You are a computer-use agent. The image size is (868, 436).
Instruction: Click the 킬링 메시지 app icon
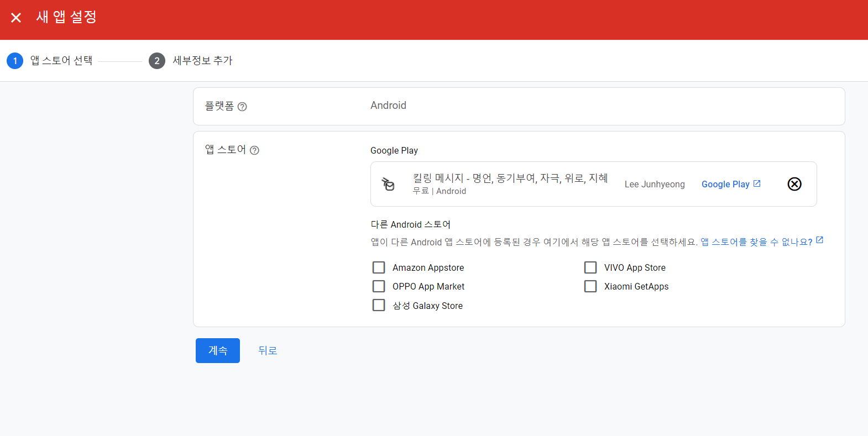pyautogui.click(x=389, y=184)
